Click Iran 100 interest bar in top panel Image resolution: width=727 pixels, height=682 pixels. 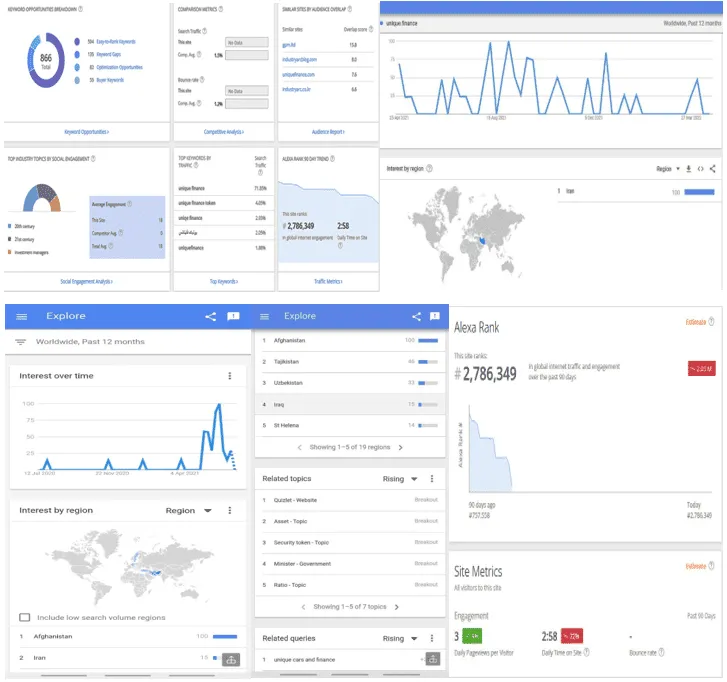699,192
